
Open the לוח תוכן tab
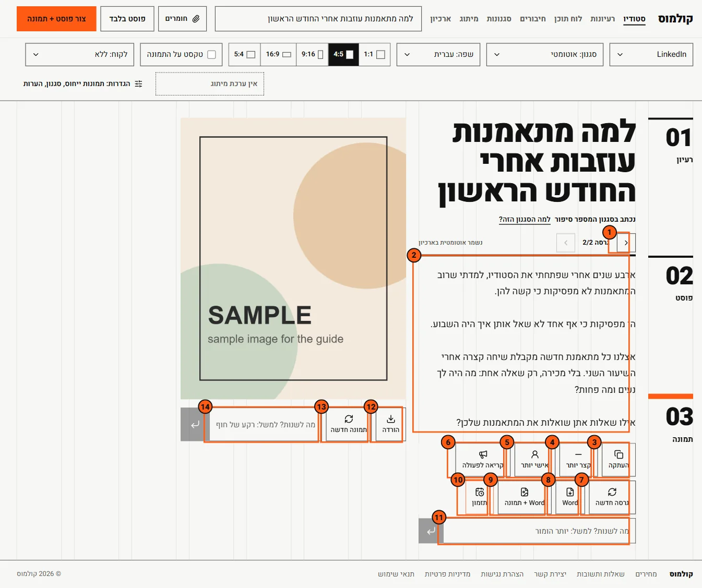568,19
